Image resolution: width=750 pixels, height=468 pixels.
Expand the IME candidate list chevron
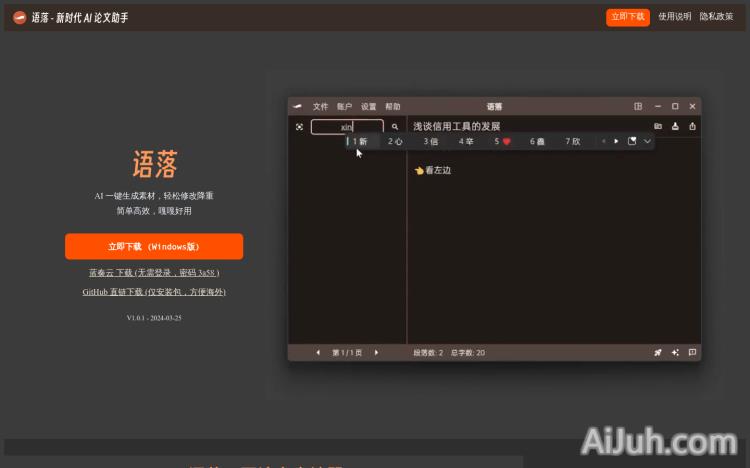[647, 141]
